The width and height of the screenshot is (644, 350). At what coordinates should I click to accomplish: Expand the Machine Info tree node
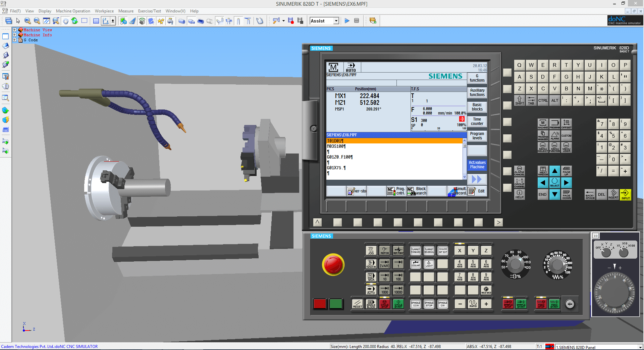[x=15, y=35]
